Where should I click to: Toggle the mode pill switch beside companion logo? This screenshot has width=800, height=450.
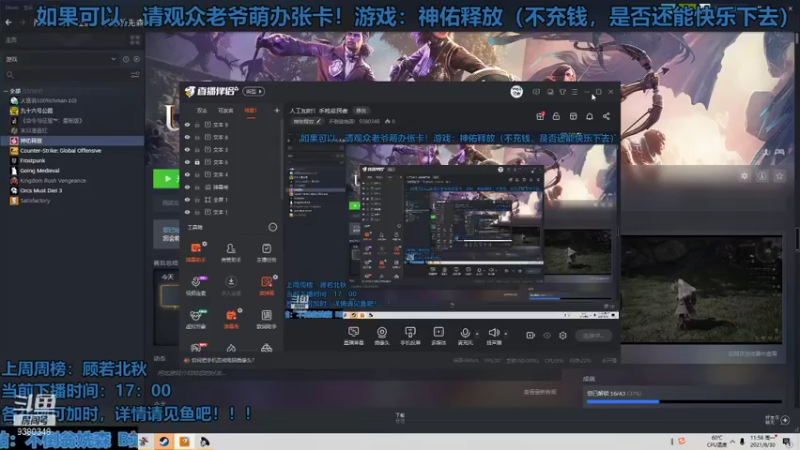click(x=254, y=92)
